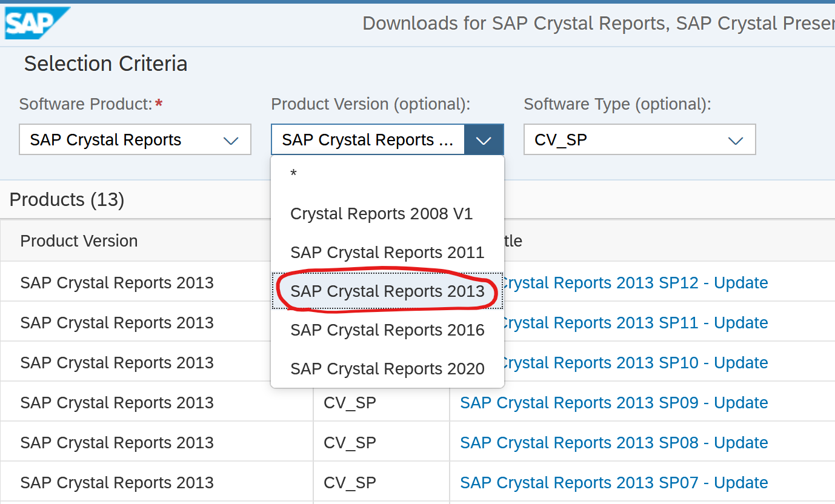Open Crystal Reports 2013 SP07 Update link
The width and height of the screenshot is (835, 504).
pyautogui.click(x=613, y=483)
